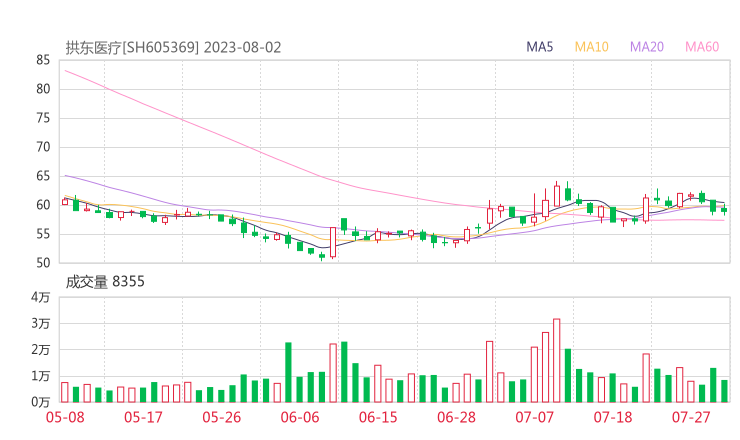The width and height of the screenshot is (740, 440).
Task: Click the tallest volume bar above 3万
Action: click(x=556, y=361)
